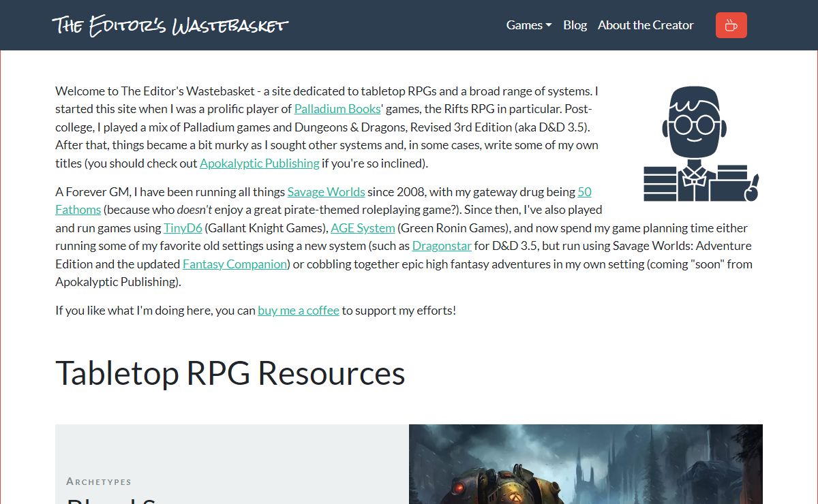The image size is (818, 504).
Task: Click the editor avatar illustration
Action: (x=701, y=144)
